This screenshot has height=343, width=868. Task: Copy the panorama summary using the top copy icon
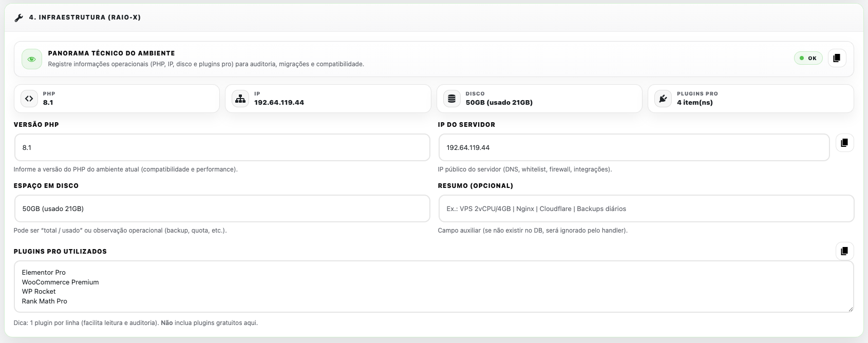(x=836, y=58)
